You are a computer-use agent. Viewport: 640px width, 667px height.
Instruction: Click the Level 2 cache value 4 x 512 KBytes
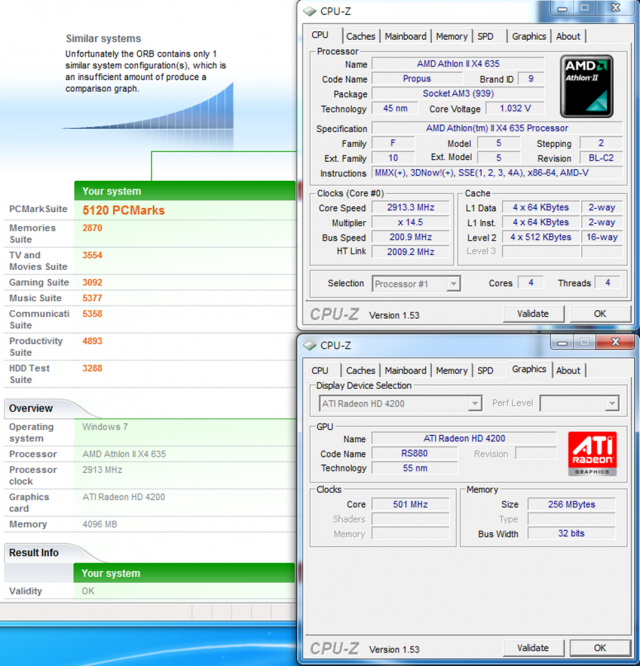click(x=540, y=237)
